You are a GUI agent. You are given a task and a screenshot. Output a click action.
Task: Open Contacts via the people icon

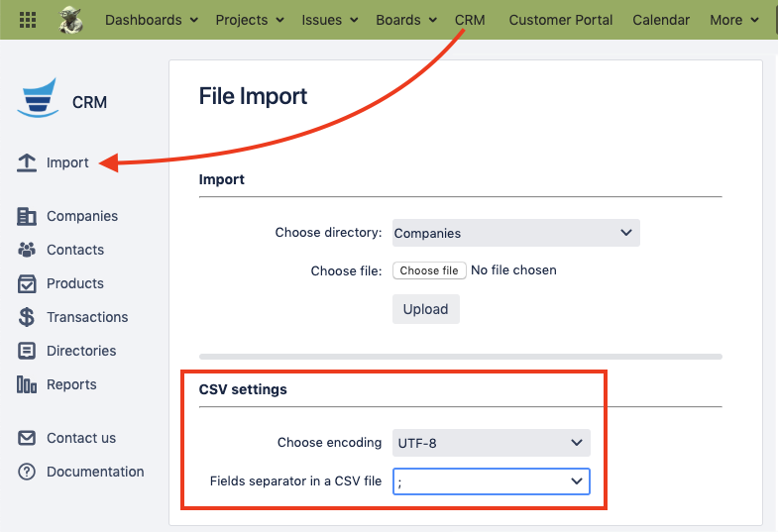coord(27,250)
